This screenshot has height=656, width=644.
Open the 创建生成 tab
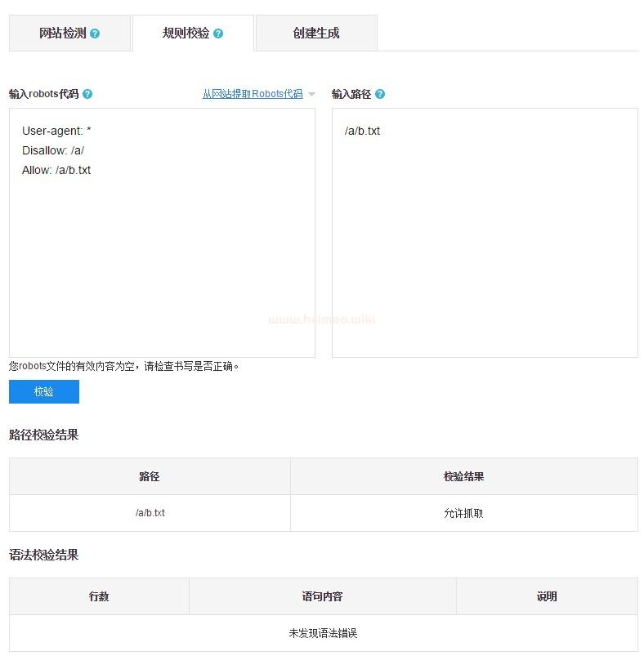316,33
